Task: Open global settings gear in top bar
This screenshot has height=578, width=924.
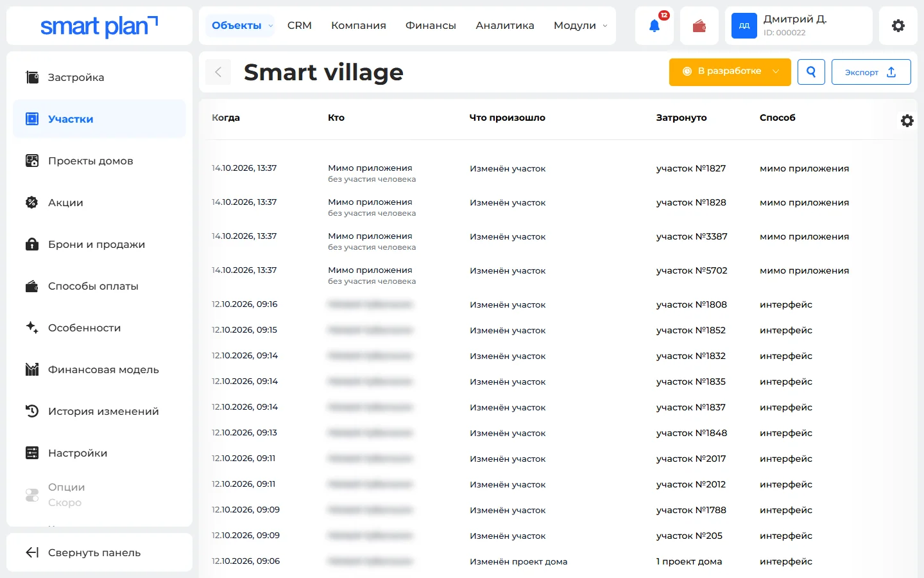Action: point(898,26)
